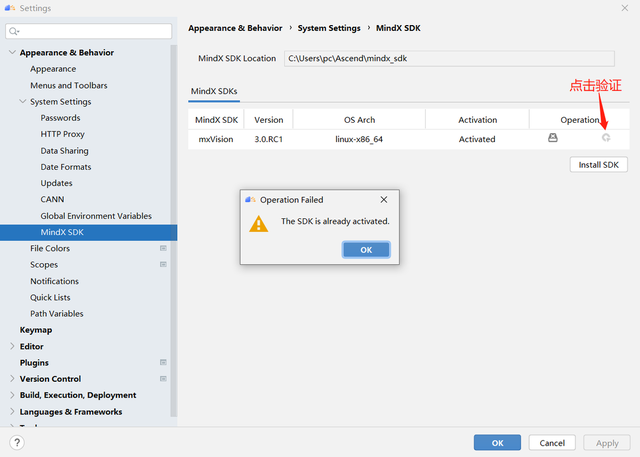Click the Version column header
640x457 pixels.
point(269,120)
